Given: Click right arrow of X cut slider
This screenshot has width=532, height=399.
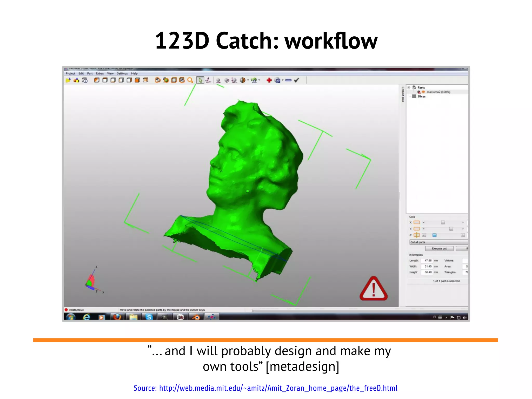Looking at the screenshot, I should 463,222.
